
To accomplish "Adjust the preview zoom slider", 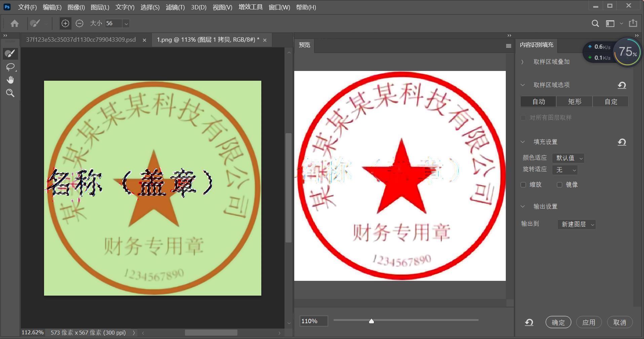I will [x=371, y=321].
